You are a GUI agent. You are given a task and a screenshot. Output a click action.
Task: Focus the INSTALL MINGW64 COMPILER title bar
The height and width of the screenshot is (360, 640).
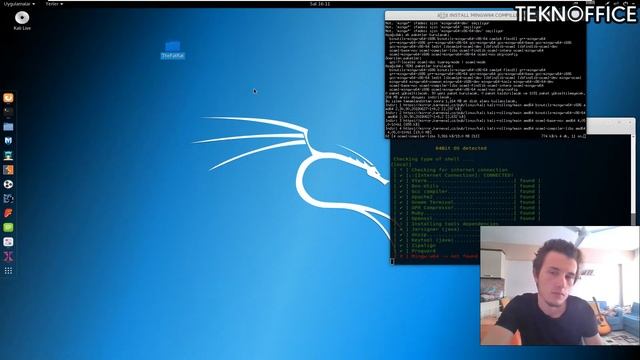[x=485, y=16]
